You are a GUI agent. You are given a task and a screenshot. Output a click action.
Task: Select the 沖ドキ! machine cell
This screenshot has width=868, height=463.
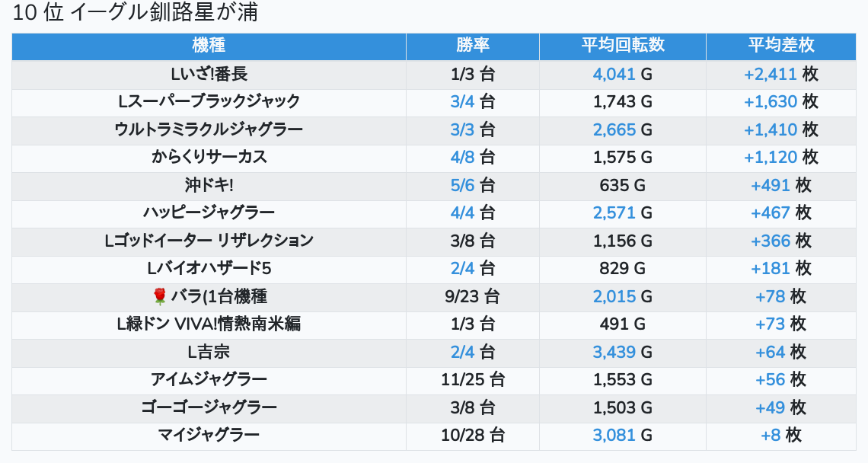click(209, 186)
